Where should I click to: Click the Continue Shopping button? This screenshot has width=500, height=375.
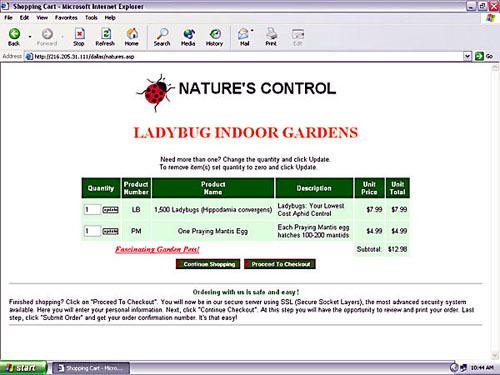click(x=208, y=264)
